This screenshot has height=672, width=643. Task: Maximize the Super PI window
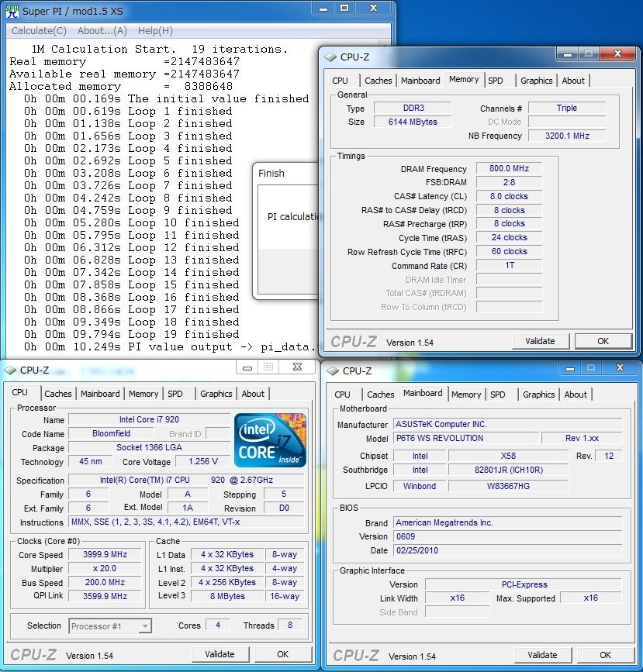[x=344, y=9]
